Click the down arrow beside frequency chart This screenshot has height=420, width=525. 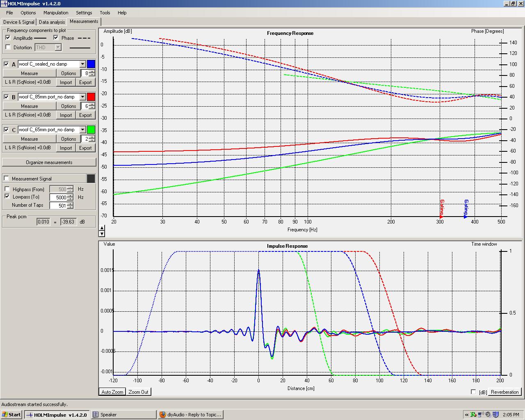tap(102, 234)
